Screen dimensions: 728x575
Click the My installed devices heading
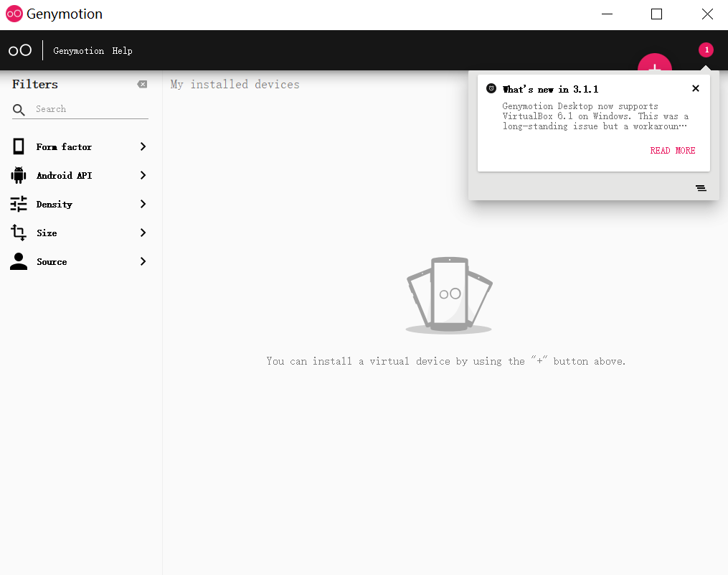(x=235, y=84)
